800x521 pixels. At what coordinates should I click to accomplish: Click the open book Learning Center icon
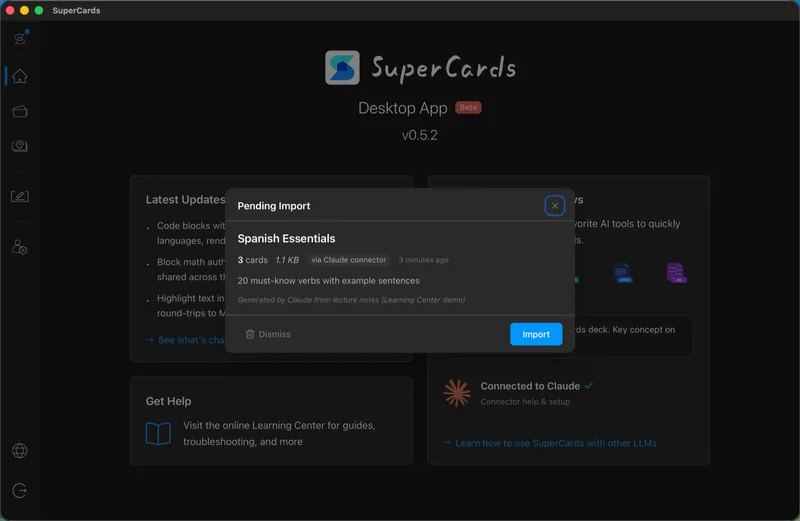click(x=158, y=434)
